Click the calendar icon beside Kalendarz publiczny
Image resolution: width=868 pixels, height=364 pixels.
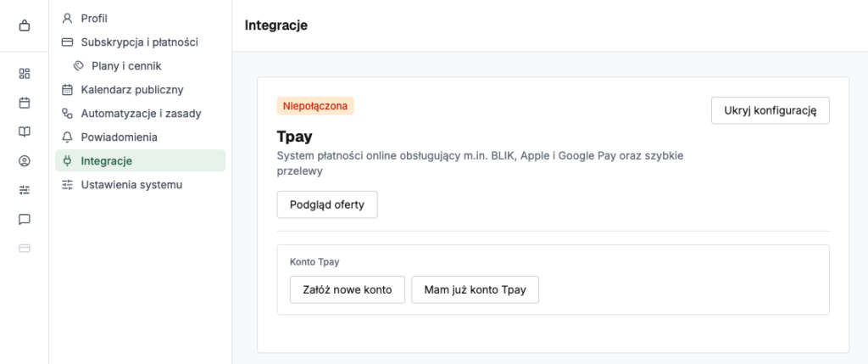[68, 90]
